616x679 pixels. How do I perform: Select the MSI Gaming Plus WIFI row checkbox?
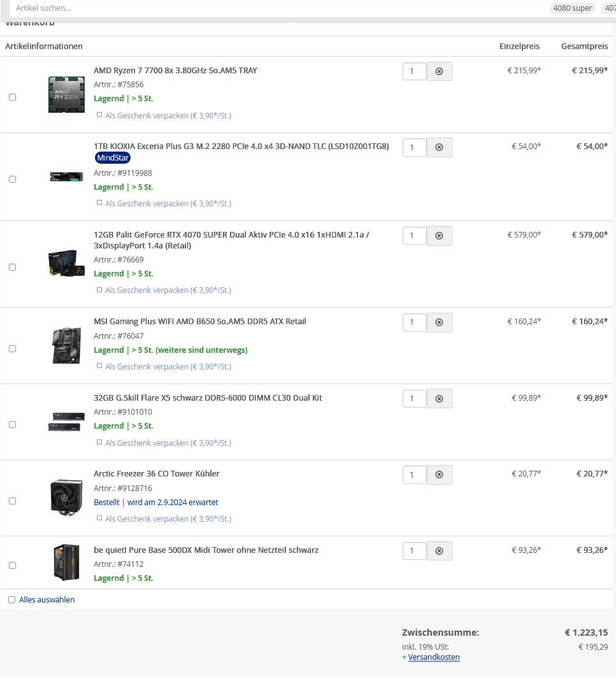pos(13,348)
